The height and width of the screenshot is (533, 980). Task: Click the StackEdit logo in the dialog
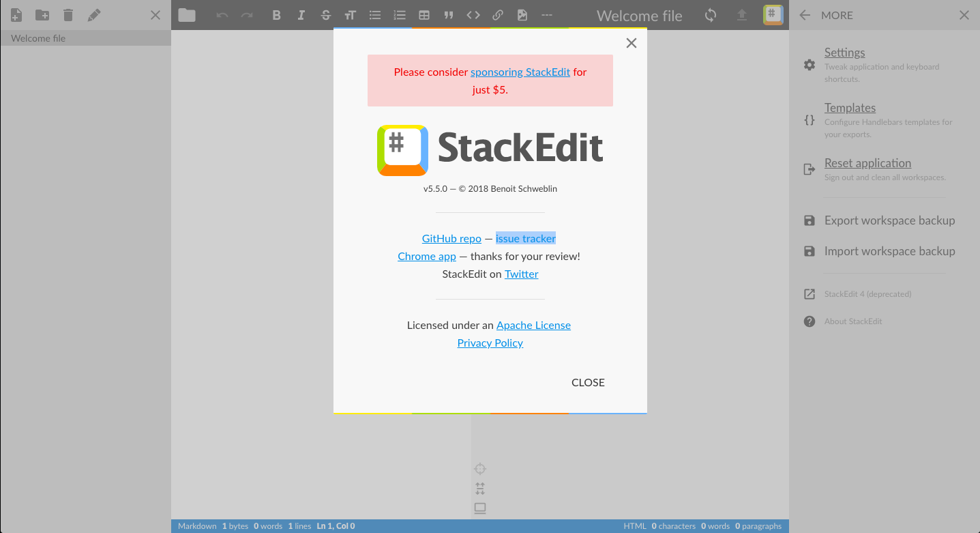tap(490, 150)
